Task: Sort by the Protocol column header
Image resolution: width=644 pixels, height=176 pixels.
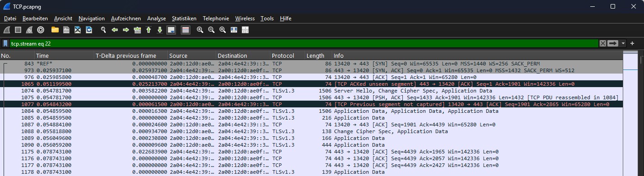Action: [288, 56]
